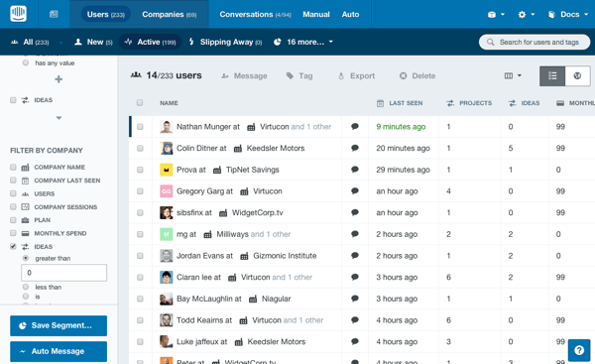Open the Conversations tab

(255, 15)
